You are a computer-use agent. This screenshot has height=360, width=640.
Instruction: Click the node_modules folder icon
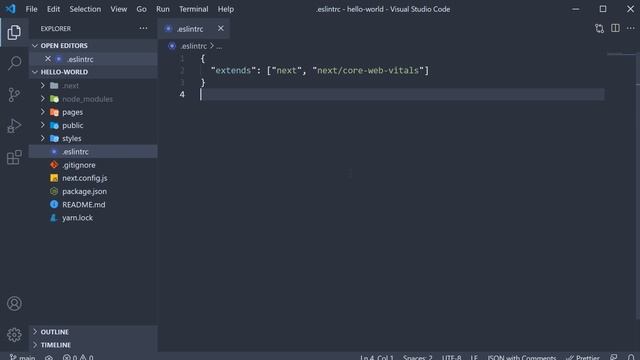click(54, 99)
